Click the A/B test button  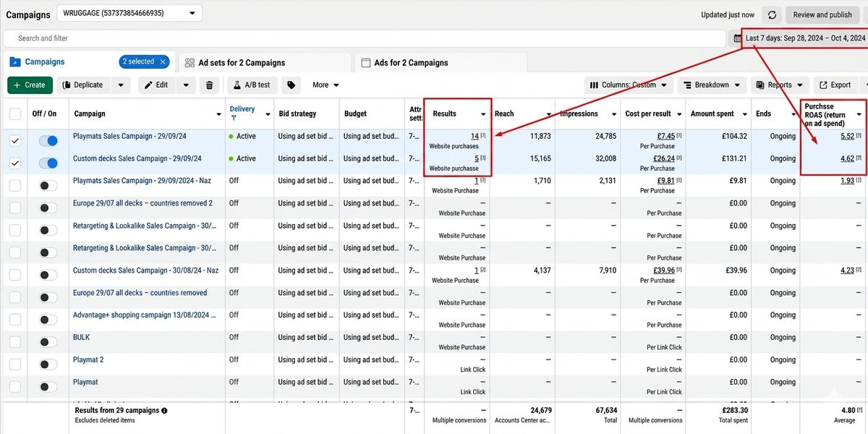tap(252, 85)
